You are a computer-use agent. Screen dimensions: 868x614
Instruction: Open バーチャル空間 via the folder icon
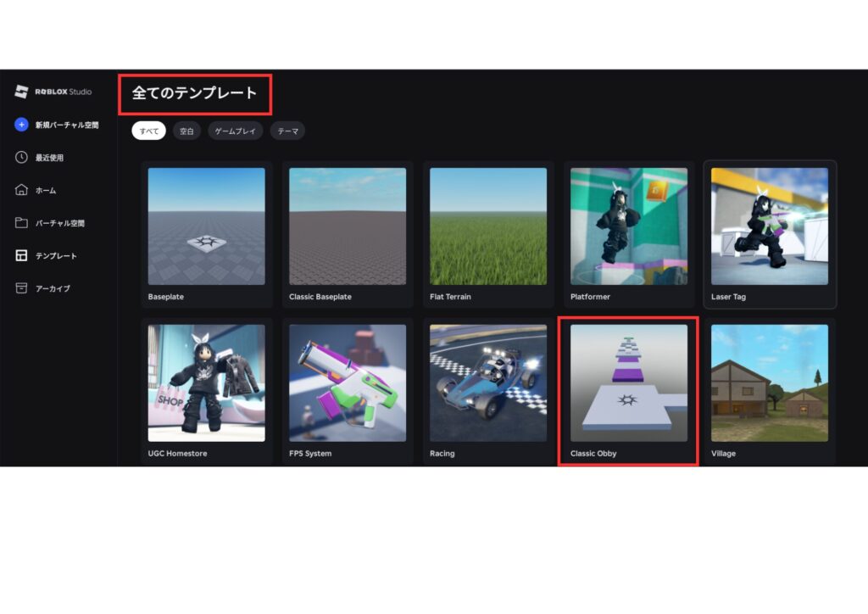coord(22,223)
